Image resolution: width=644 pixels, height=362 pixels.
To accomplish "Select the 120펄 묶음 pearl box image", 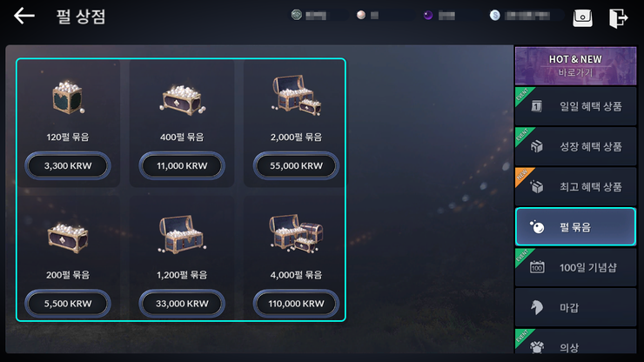I will coord(68,97).
